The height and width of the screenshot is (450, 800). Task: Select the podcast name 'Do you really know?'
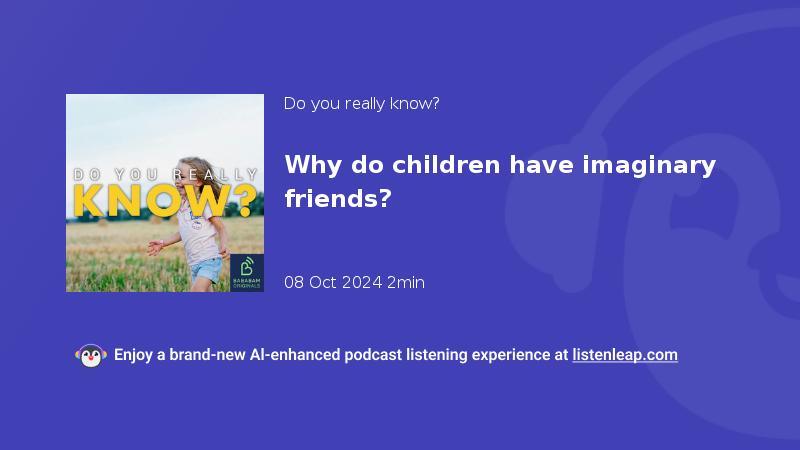click(x=361, y=104)
